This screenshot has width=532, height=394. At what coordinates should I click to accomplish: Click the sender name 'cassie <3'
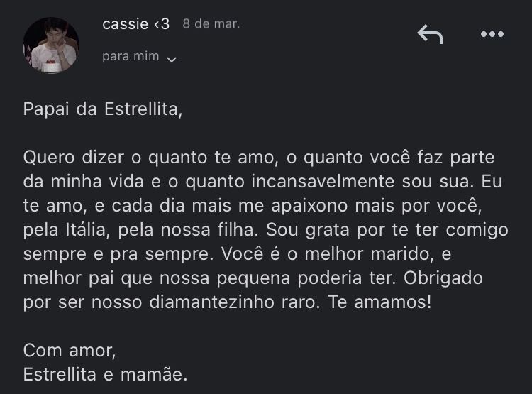coord(136,24)
